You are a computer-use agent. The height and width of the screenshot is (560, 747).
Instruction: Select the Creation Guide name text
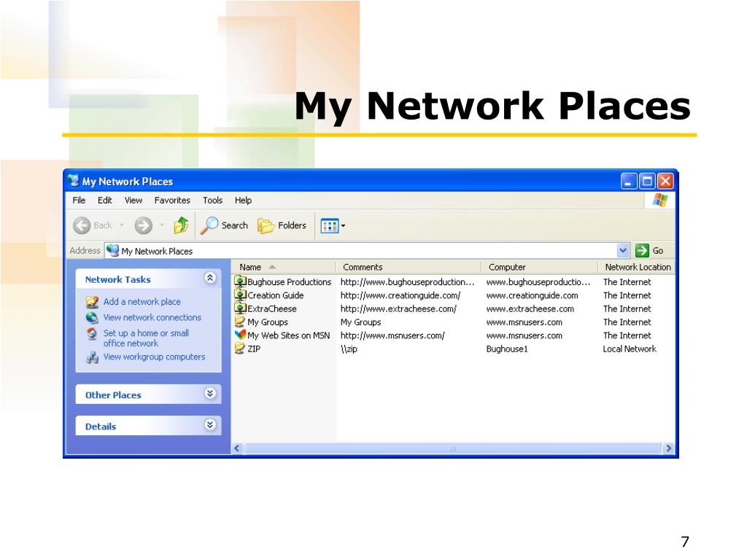pyautogui.click(x=275, y=295)
